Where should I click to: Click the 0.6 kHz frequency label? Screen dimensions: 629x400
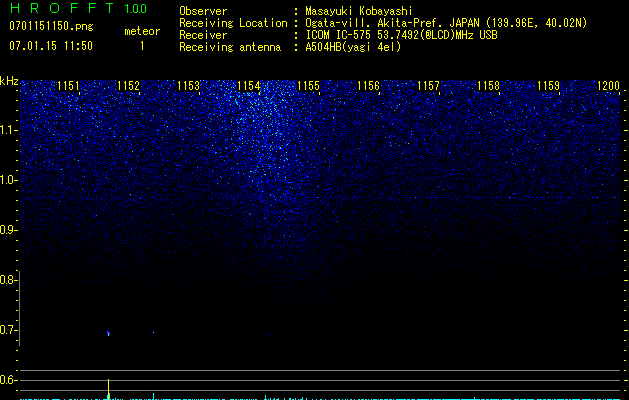pos(7,380)
